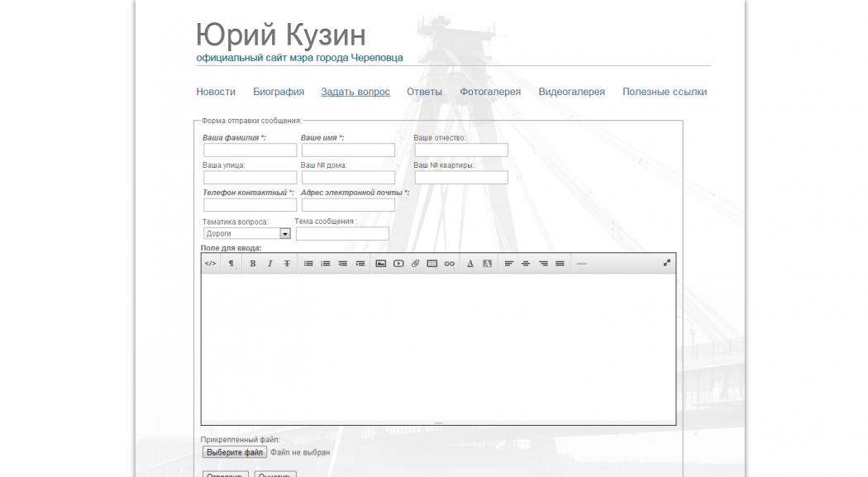This screenshot has height=477, width=868.
Task: Insert ordered numbered list
Action: (x=326, y=264)
